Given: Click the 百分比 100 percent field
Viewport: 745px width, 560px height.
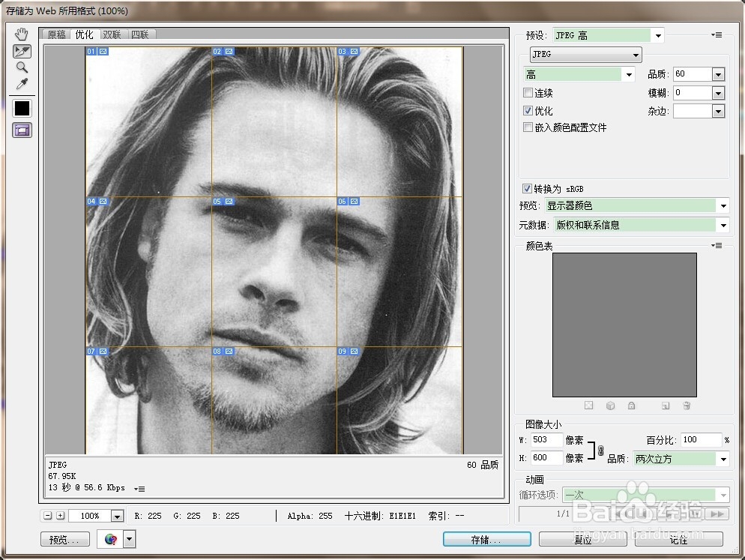Looking at the screenshot, I should click(x=702, y=440).
